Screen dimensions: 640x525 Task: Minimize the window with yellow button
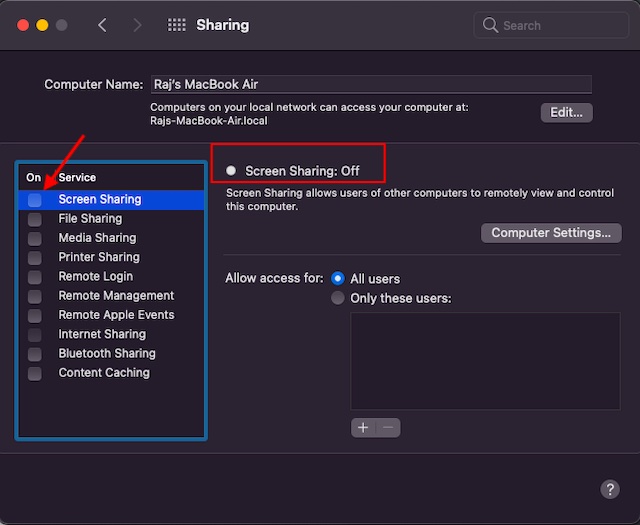pos(42,25)
